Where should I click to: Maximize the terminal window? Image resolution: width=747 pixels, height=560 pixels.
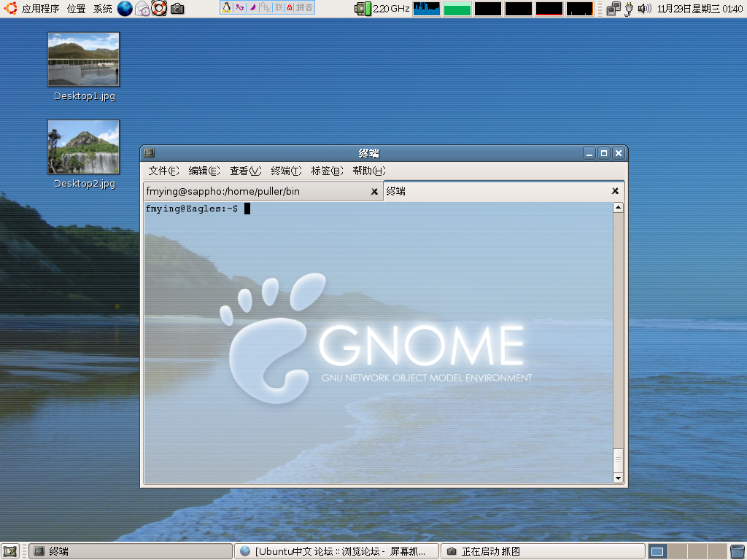pos(603,153)
